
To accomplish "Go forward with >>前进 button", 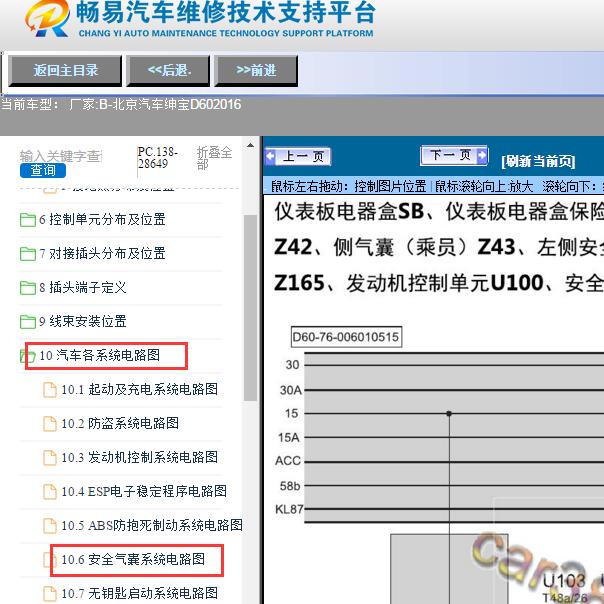I will click(x=256, y=70).
